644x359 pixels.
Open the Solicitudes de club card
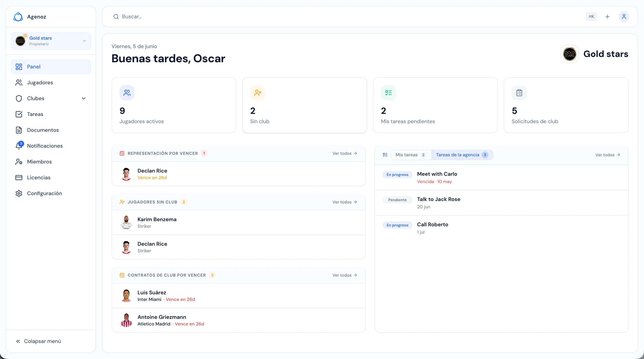coord(566,105)
